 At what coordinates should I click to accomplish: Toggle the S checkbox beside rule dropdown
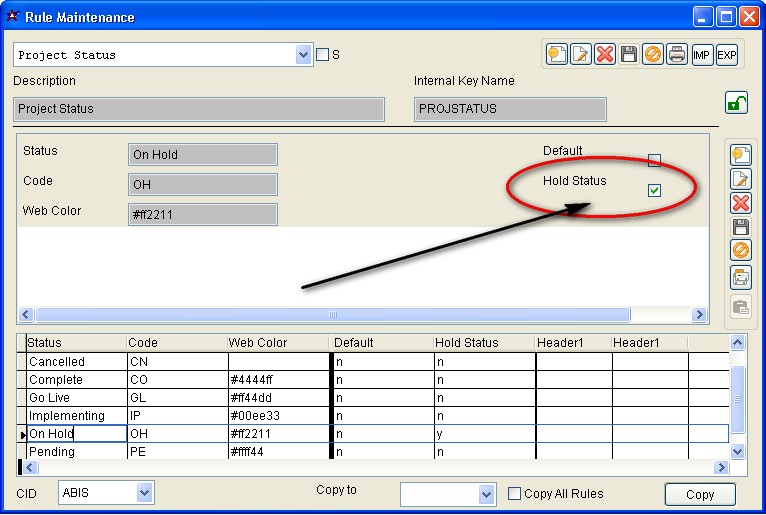pos(322,55)
